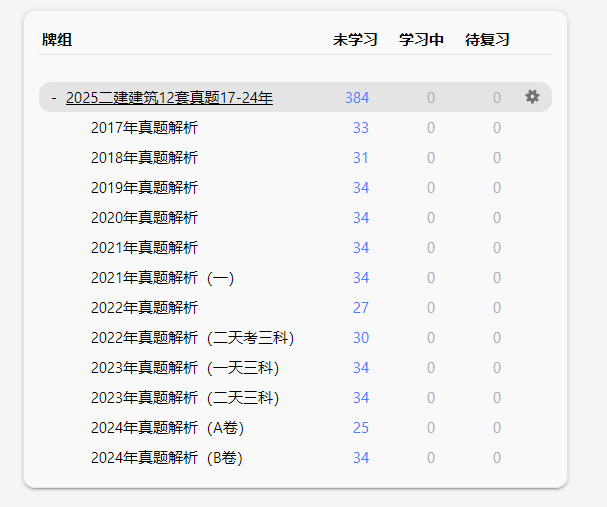607x507 pixels.
Task: Open the 2018年真题解析 subdeck
Action: (144, 158)
